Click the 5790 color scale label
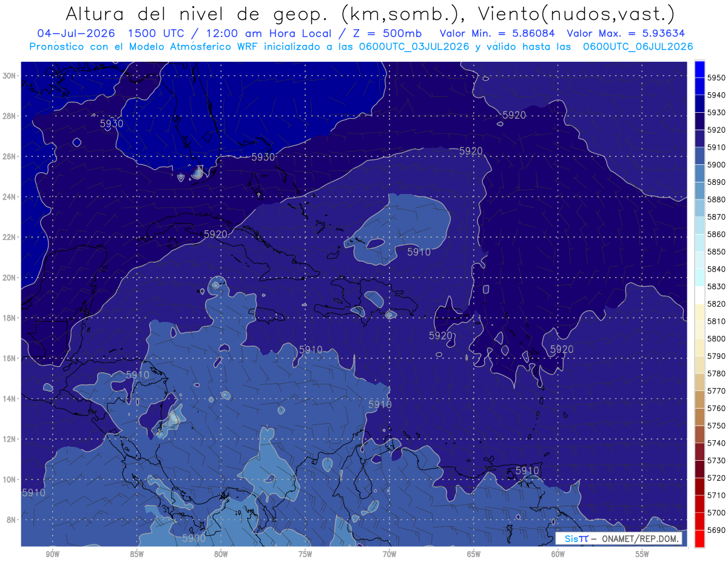The image size is (728, 562). [716, 356]
